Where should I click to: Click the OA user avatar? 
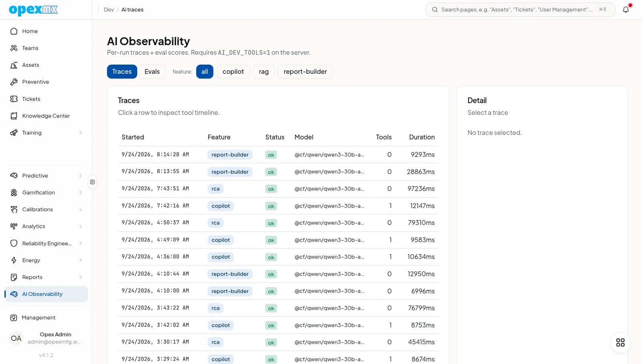[x=16, y=338]
